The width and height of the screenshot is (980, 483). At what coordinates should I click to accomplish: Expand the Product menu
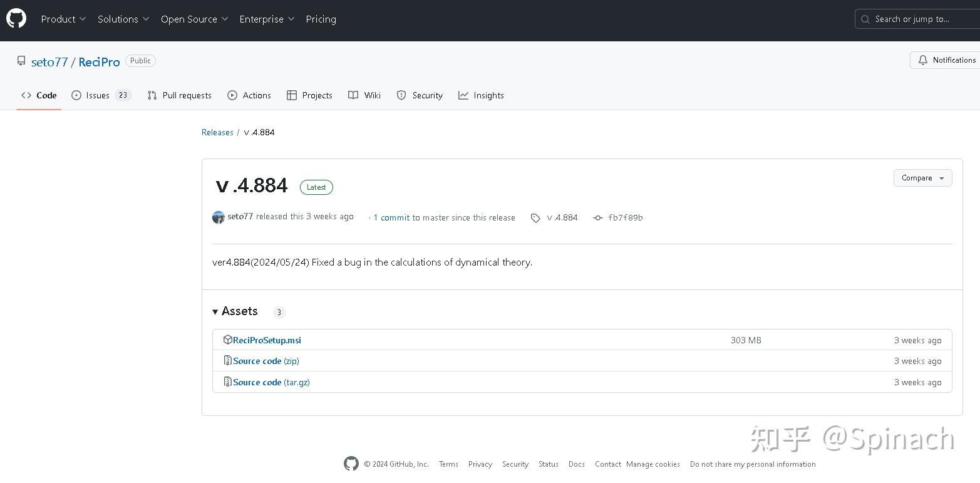click(63, 19)
